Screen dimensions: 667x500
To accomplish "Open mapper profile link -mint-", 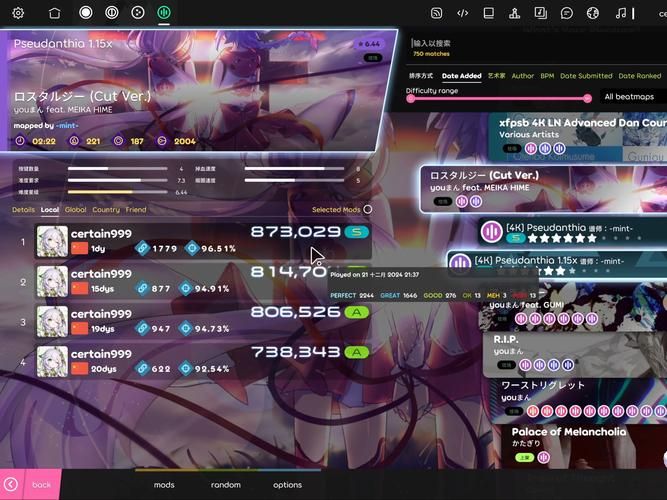I will (x=67, y=126).
